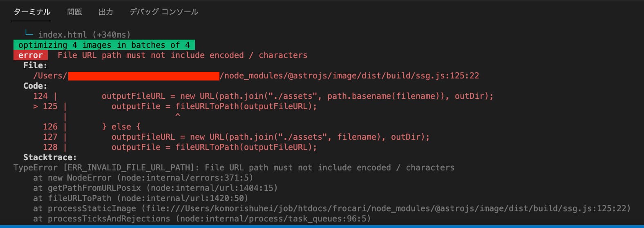The image size is (644, 228).
Task: Open the ssg.js:125:22 file path link
Action: [x=256, y=76]
